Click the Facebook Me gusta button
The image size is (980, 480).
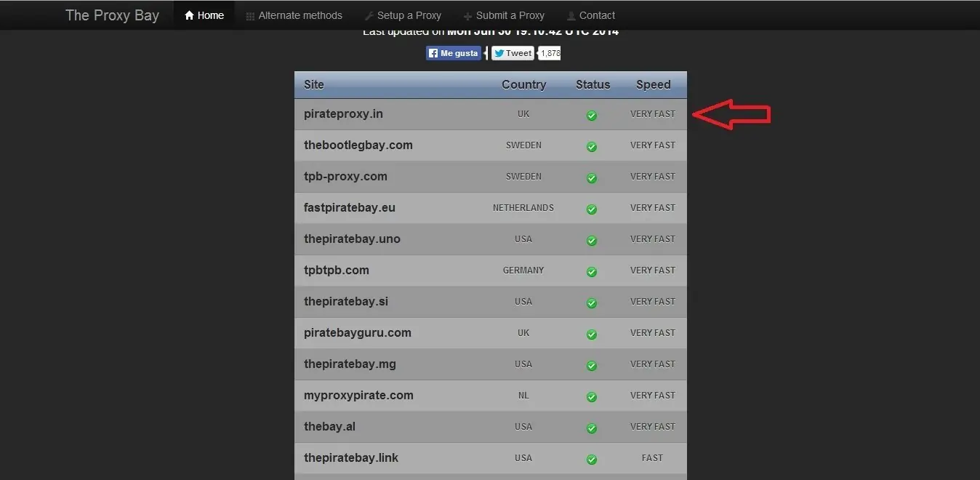pyautogui.click(x=454, y=53)
